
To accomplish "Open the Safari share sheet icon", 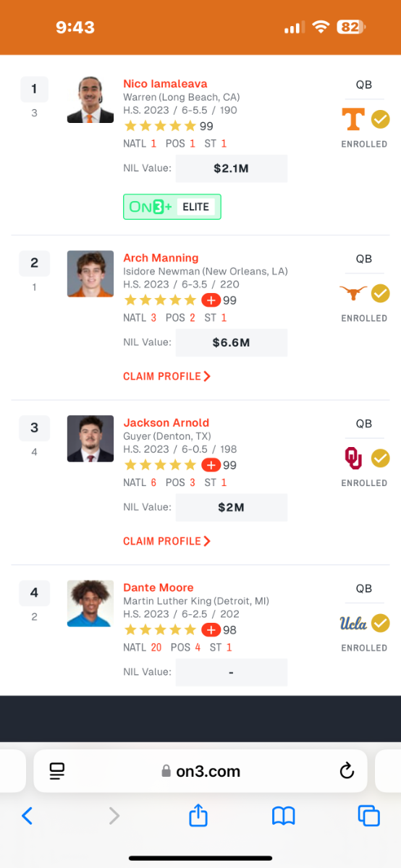I will (x=198, y=815).
